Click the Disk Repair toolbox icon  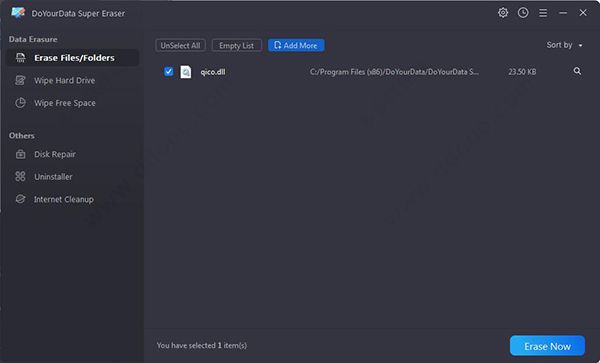20,154
